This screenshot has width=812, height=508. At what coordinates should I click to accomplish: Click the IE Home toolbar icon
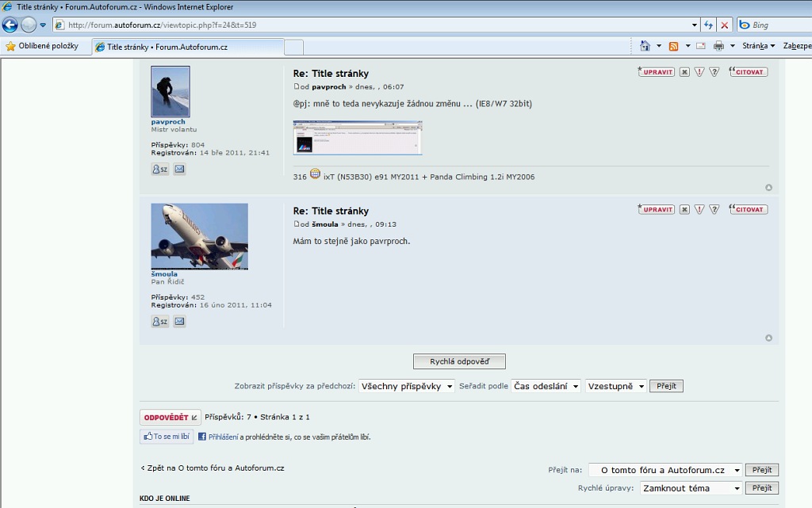pyautogui.click(x=645, y=46)
